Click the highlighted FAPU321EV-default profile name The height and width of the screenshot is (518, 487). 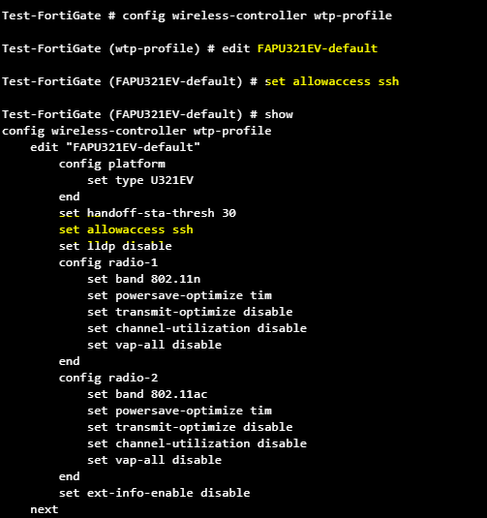tap(317, 48)
